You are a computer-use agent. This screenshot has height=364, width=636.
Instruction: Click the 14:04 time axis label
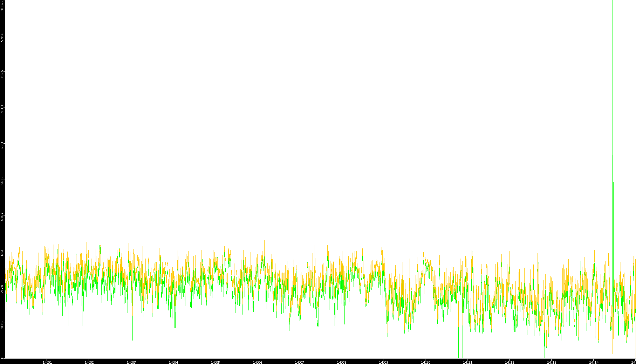pos(173,362)
